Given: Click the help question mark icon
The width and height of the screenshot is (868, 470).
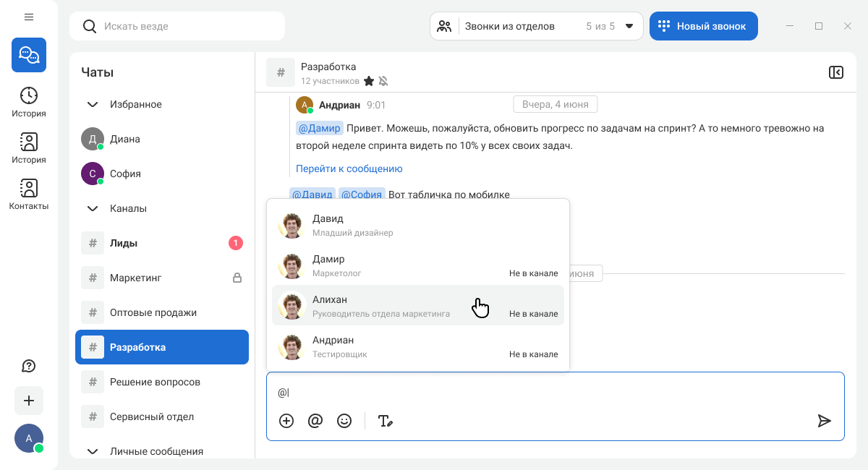Looking at the screenshot, I should point(29,366).
